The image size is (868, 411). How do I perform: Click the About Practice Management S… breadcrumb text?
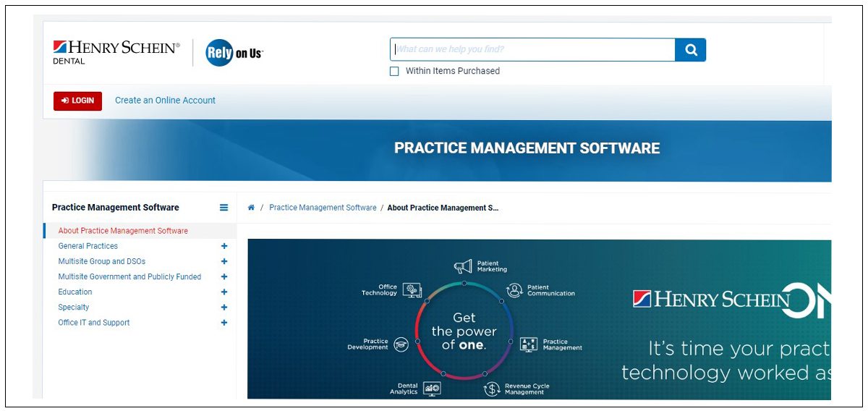point(443,208)
